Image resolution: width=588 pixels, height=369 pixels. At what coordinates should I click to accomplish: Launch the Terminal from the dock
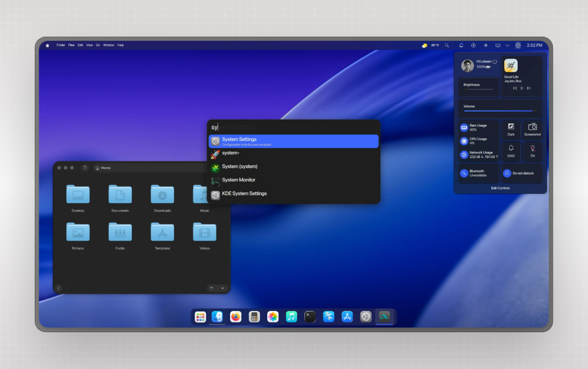point(310,317)
